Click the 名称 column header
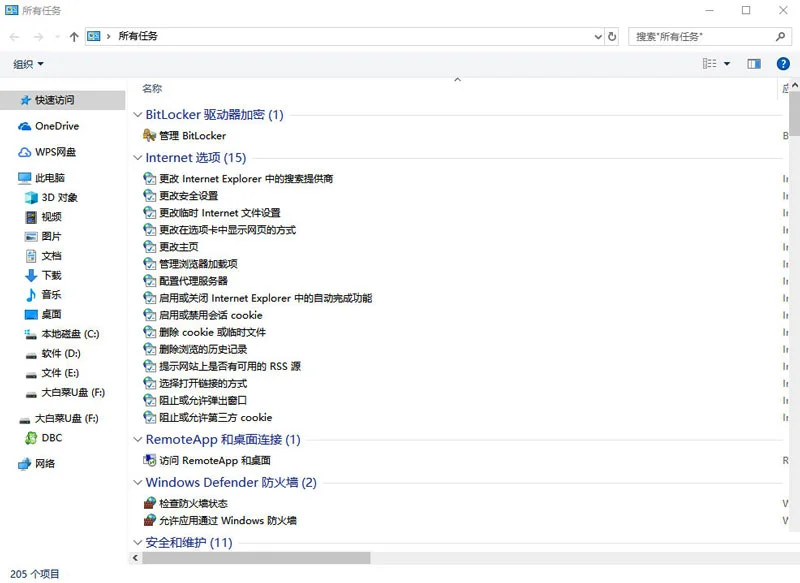This screenshot has height=583, width=800. pos(152,89)
